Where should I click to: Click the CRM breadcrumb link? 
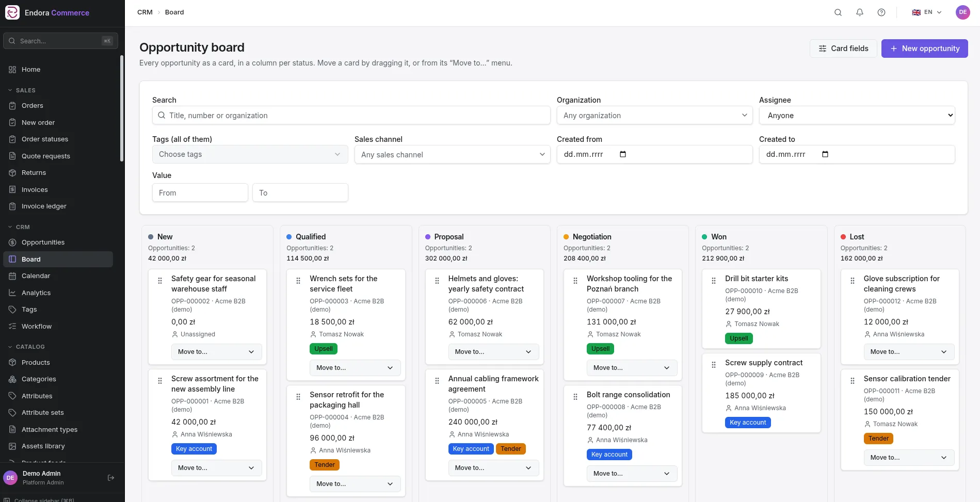[145, 12]
